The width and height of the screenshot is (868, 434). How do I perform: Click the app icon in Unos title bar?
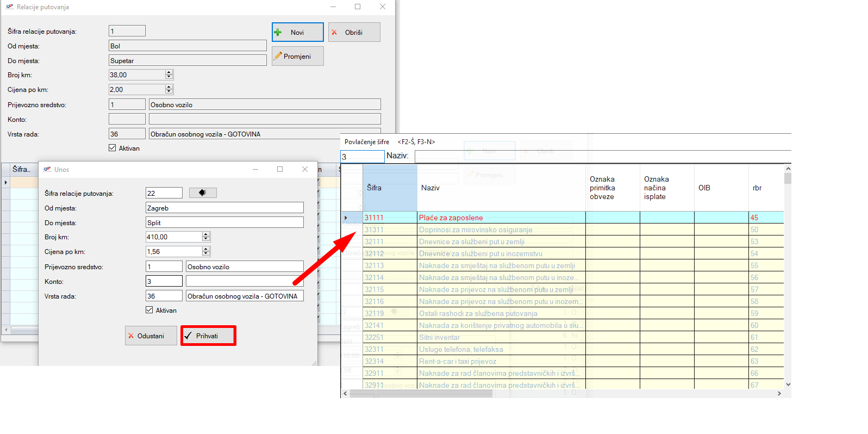(x=47, y=170)
